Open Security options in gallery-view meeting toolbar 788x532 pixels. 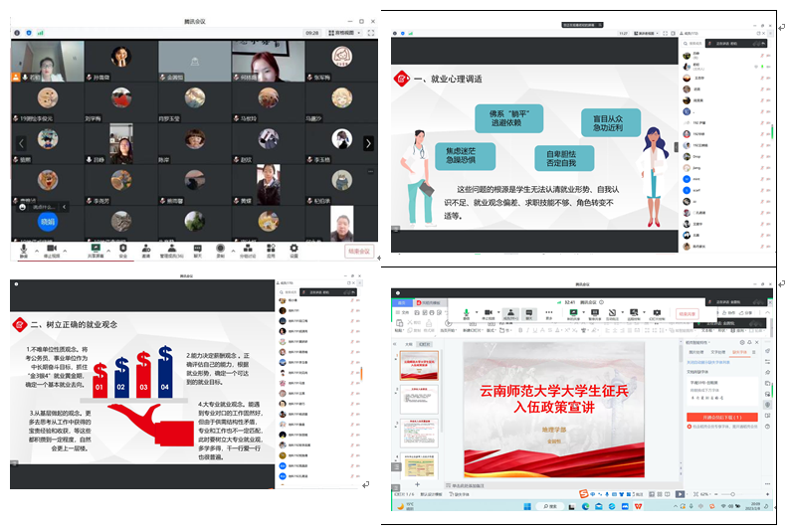[122, 250]
